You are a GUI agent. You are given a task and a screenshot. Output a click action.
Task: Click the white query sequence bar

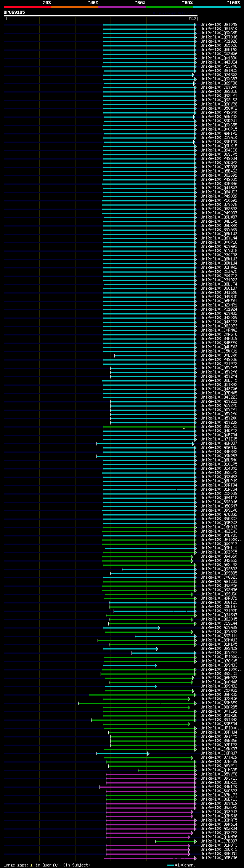coord(100,16)
